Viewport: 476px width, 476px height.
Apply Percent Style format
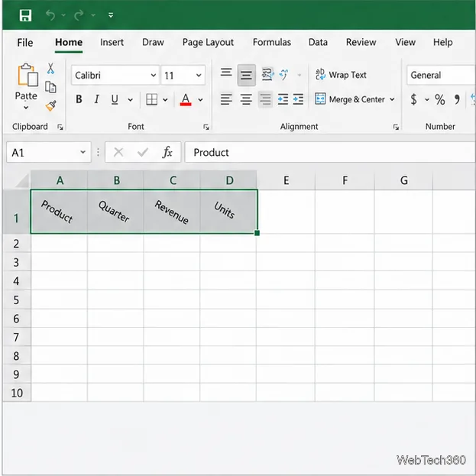point(440,99)
